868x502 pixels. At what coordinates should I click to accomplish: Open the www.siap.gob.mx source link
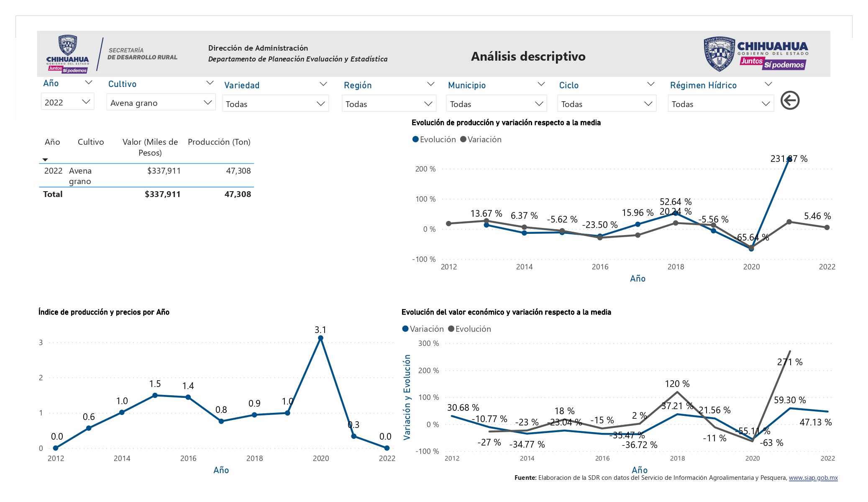tap(813, 478)
